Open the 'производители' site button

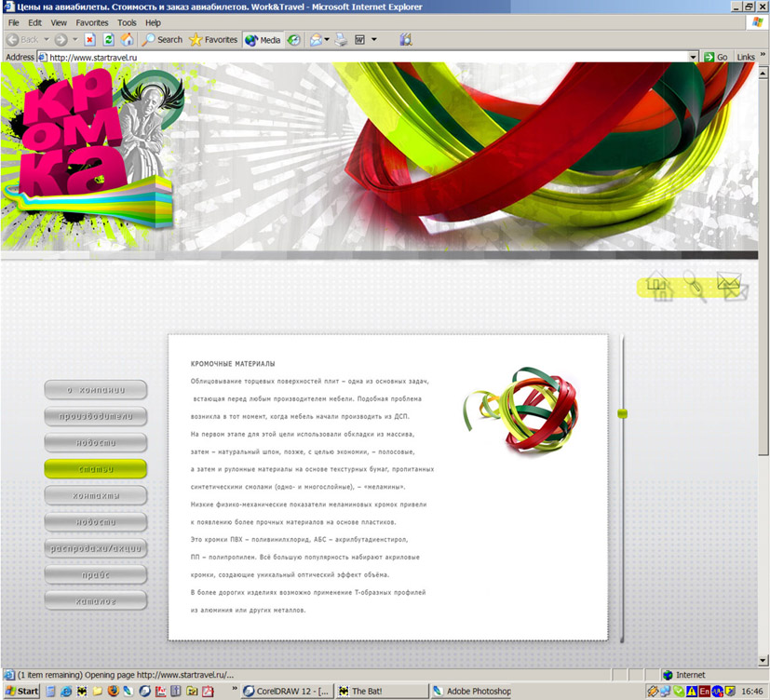tap(96, 416)
